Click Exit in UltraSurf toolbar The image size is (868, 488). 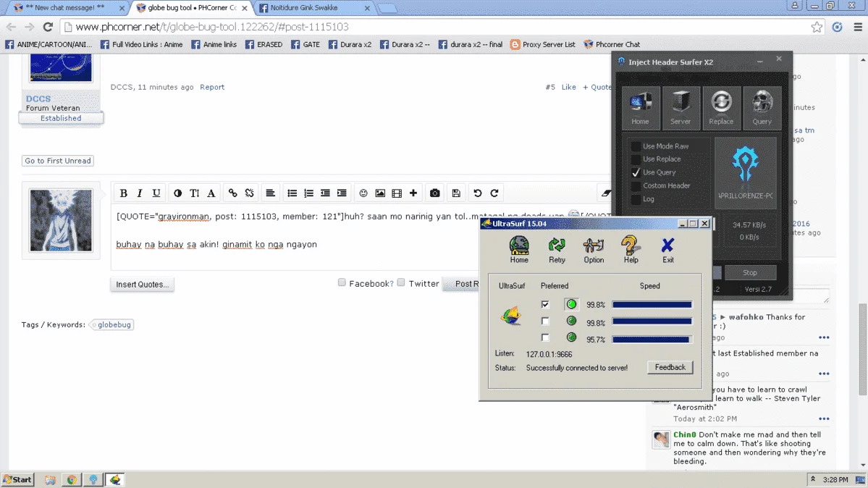click(x=667, y=249)
